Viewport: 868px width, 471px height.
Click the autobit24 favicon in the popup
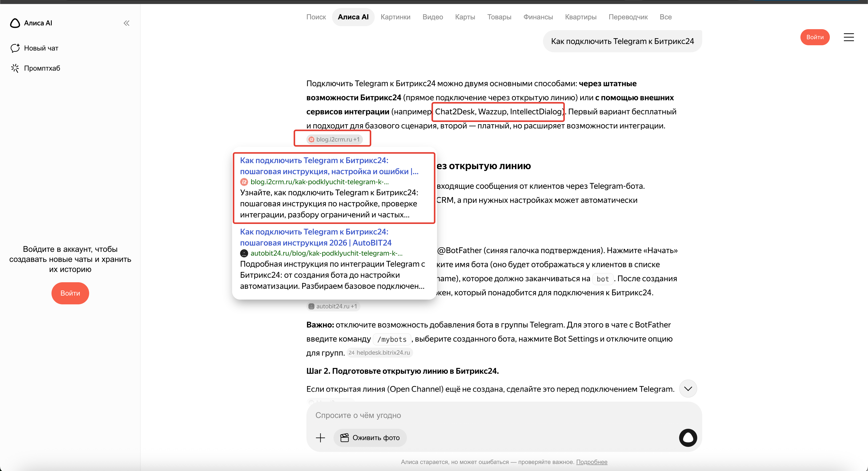tap(244, 253)
